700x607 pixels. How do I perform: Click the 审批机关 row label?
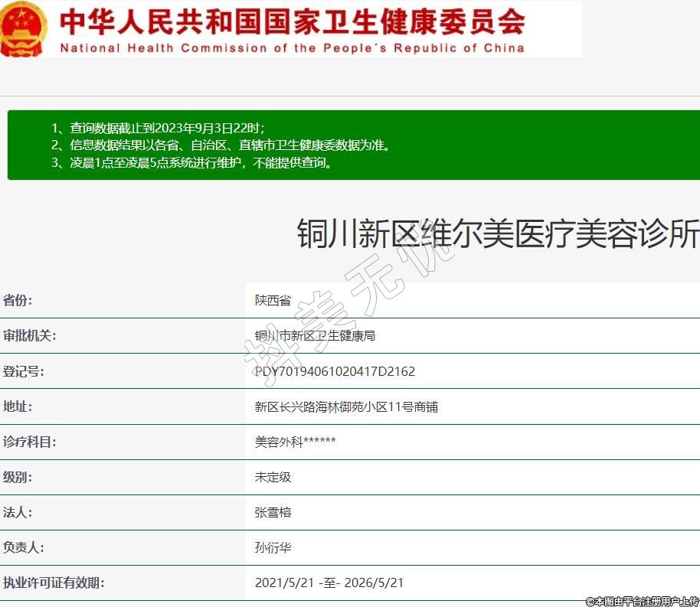click(29, 335)
